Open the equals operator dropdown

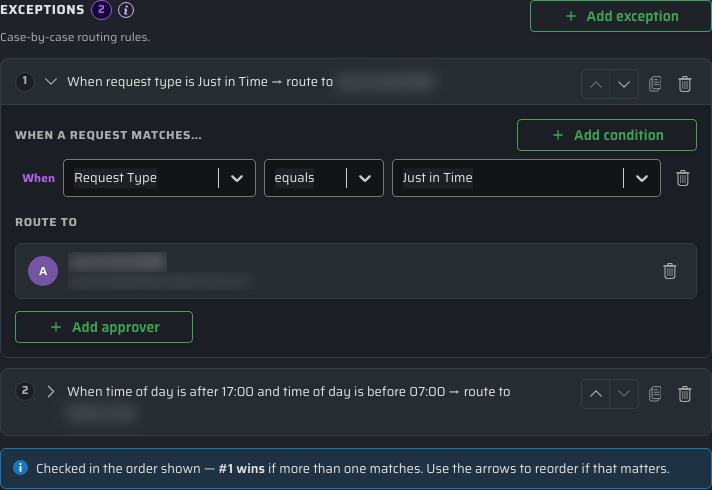[x=324, y=178]
